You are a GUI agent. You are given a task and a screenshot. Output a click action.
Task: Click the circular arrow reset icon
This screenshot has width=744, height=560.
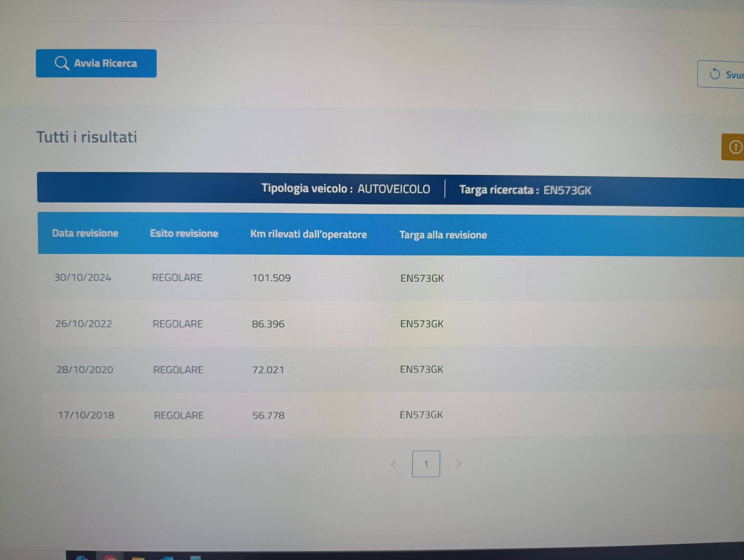(x=714, y=74)
